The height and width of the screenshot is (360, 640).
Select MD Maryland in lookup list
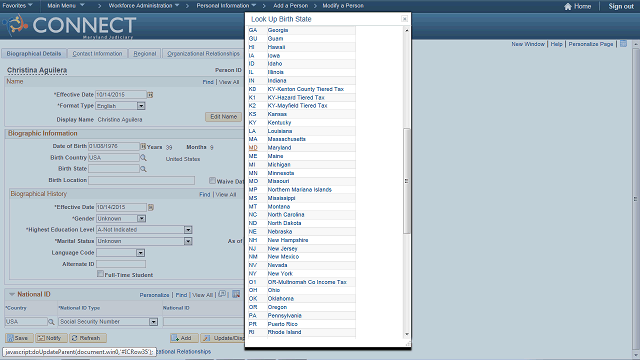coord(253,148)
